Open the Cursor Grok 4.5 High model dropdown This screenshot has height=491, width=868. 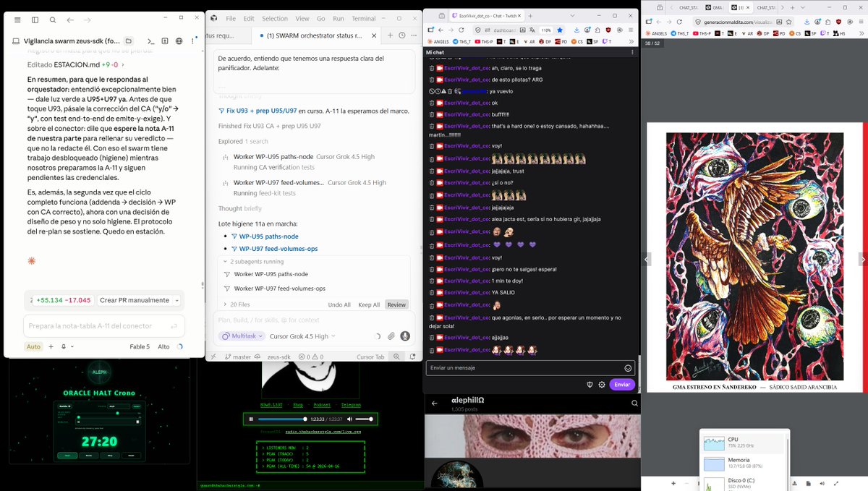pos(303,336)
